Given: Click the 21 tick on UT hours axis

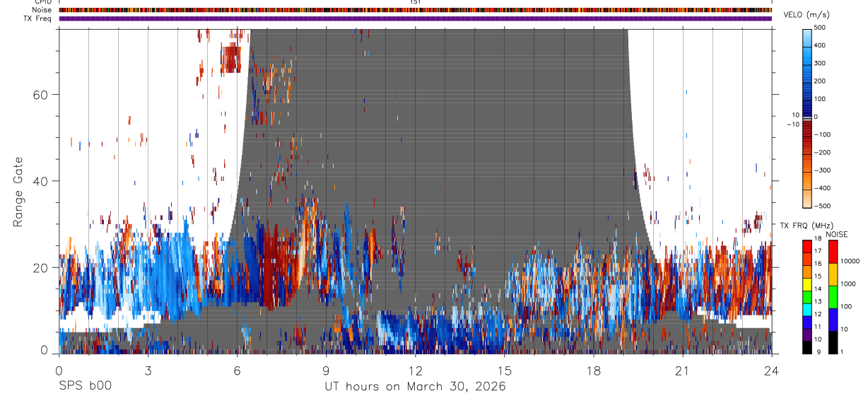Looking at the screenshot, I should [x=682, y=370].
